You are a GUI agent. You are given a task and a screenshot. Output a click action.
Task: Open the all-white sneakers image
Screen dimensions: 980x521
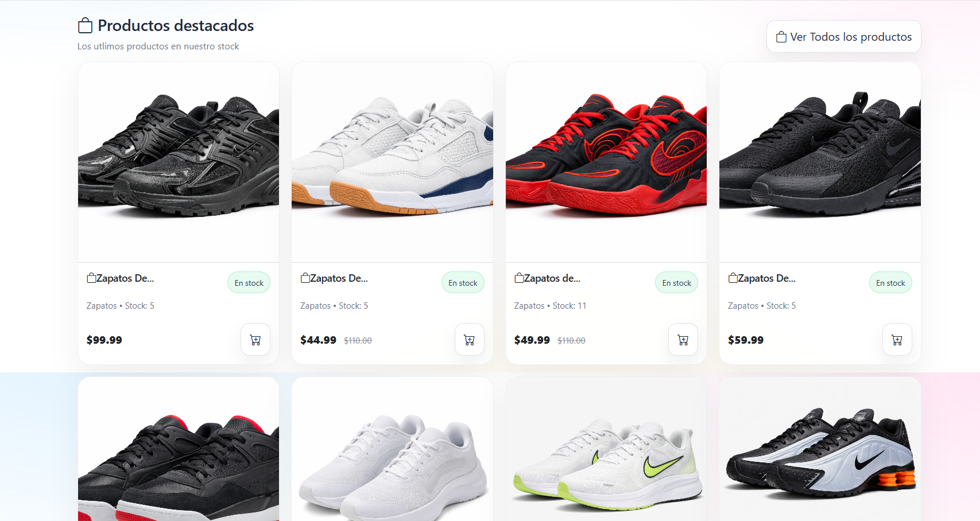[x=392, y=449]
